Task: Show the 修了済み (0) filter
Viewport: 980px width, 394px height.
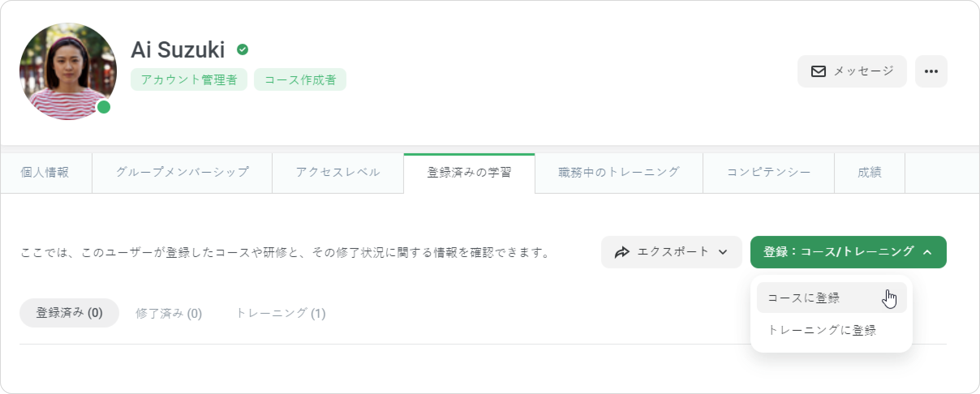Action: pyautogui.click(x=169, y=313)
